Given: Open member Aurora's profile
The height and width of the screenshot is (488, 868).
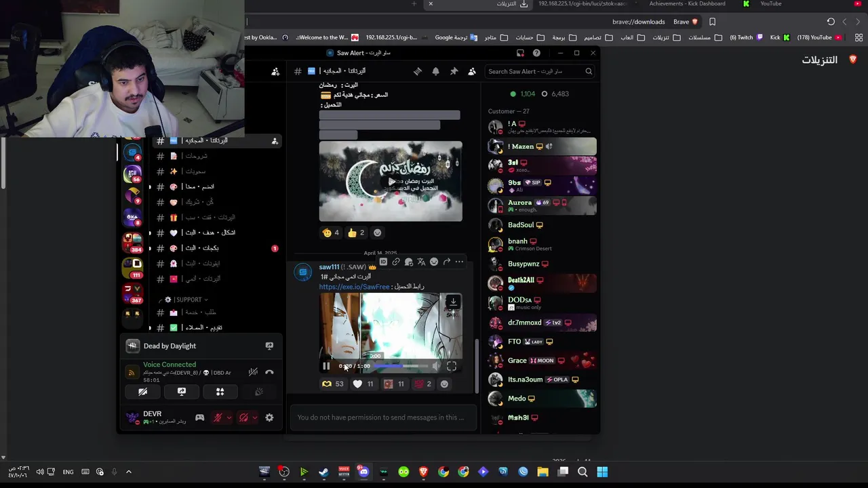Looking at the screenshot, I should pos(542,205).
